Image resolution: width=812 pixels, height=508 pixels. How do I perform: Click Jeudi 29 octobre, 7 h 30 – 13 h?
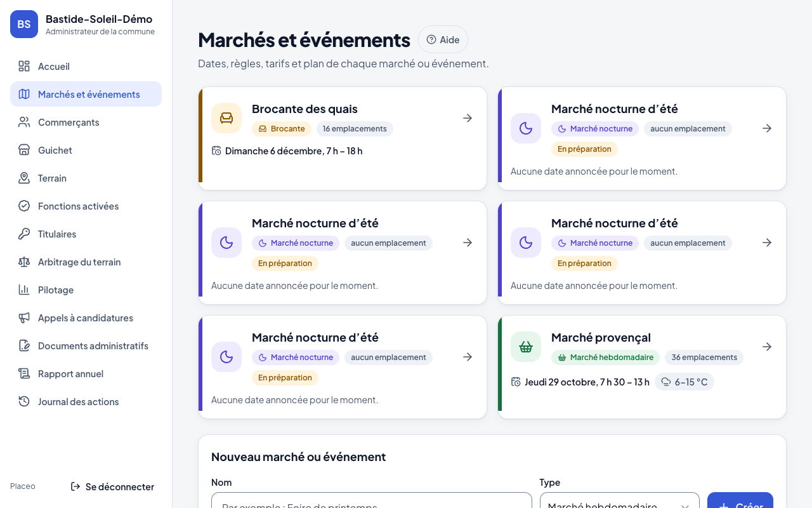pyautogui.click(x=587, y=382)
